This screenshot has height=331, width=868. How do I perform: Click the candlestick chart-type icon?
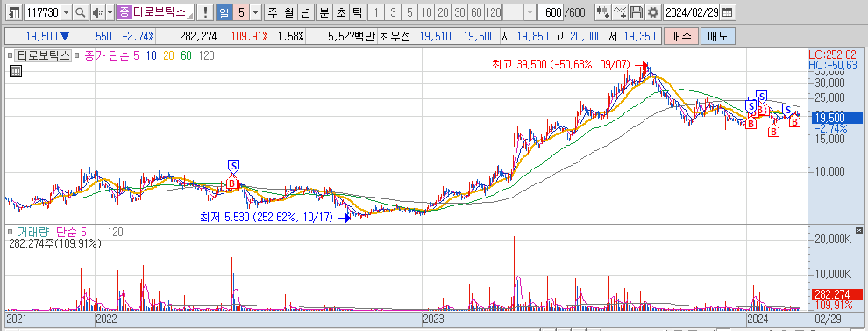pos(603,12)
